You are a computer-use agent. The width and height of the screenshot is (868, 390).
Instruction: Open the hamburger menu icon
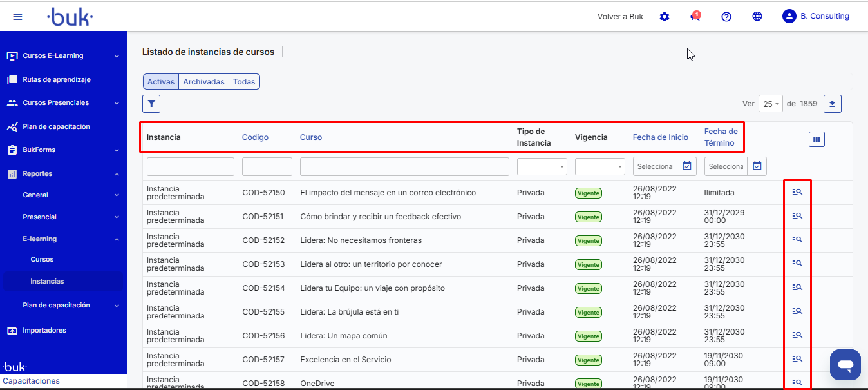coord(17,17)
